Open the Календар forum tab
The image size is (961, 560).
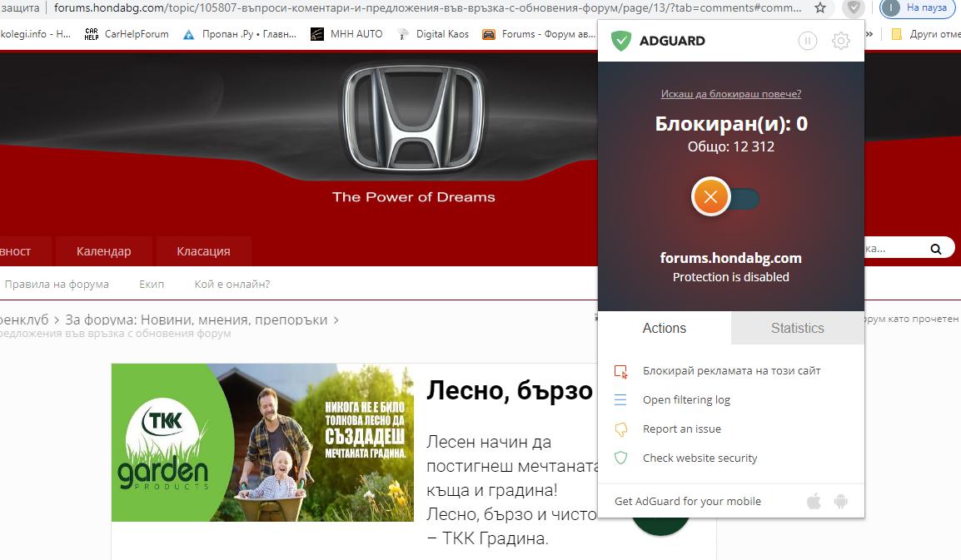pyautogui.click(x=103, y=251)
